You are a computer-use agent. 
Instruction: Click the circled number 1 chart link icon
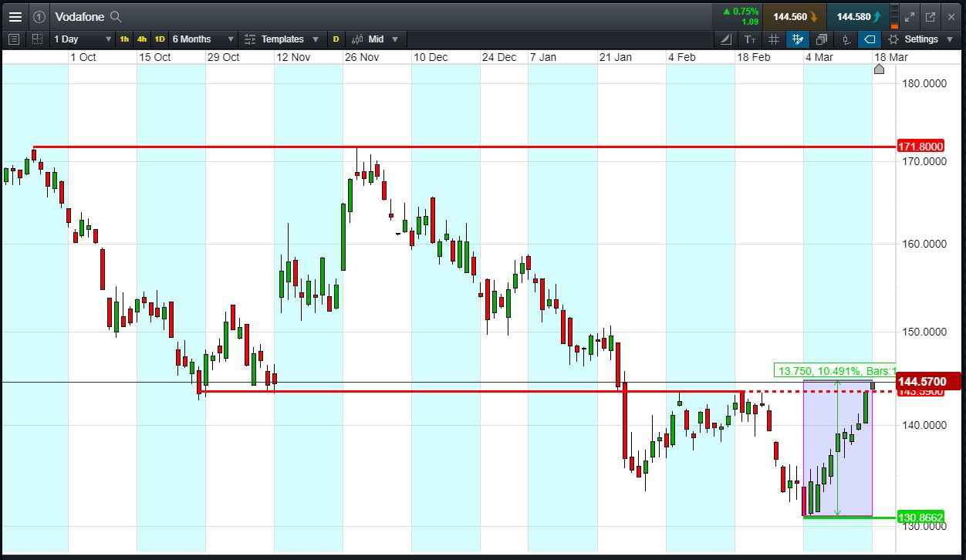[x=39, y=16]
